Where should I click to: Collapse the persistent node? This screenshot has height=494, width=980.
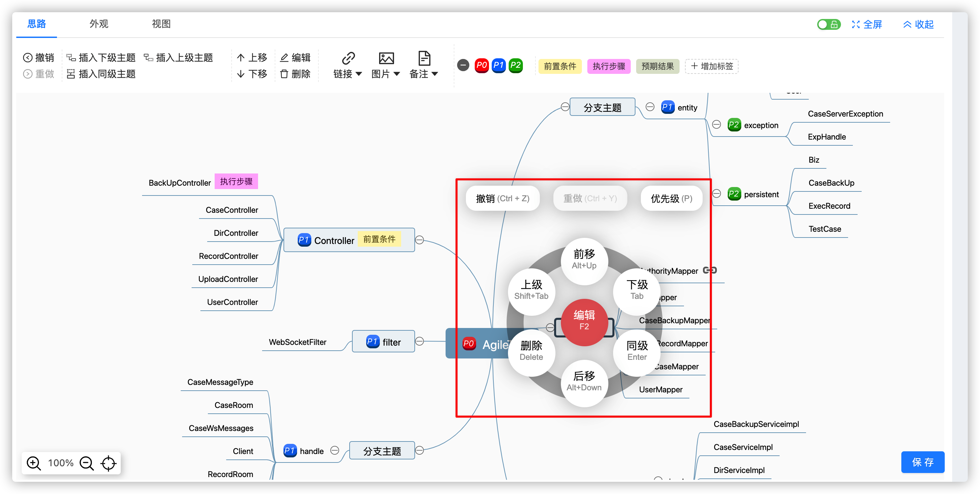point(717,194)
